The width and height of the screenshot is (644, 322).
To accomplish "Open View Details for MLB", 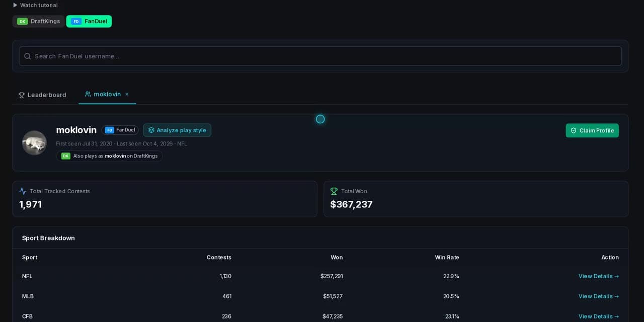I will pos(599,296).
